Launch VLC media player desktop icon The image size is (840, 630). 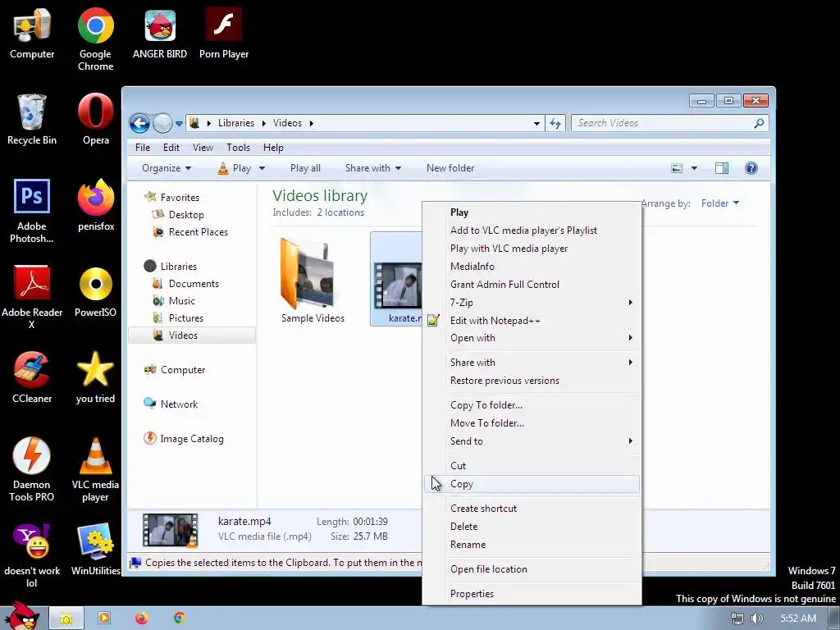[95, 469]
